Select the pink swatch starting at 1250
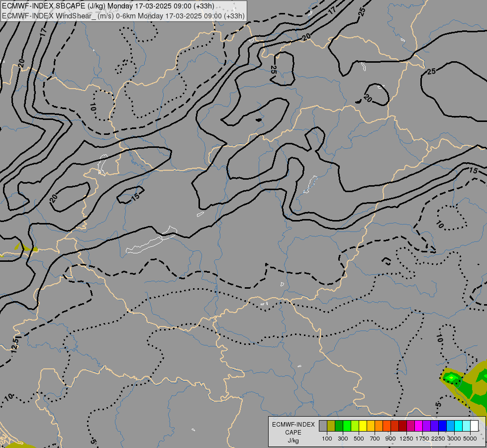The height and width of the screenshot is (448, 487). [x=410, y=426]
